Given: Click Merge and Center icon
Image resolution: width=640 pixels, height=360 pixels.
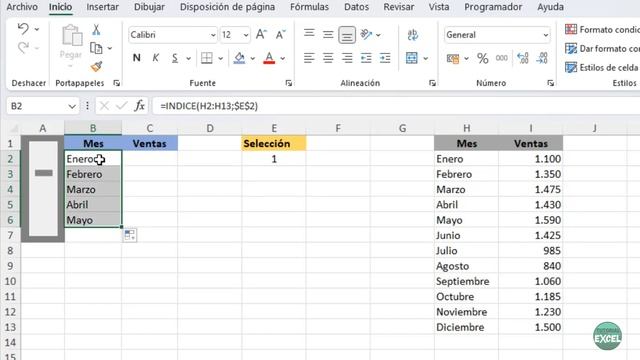Looking at the screenshot, I should coord(412,58).
